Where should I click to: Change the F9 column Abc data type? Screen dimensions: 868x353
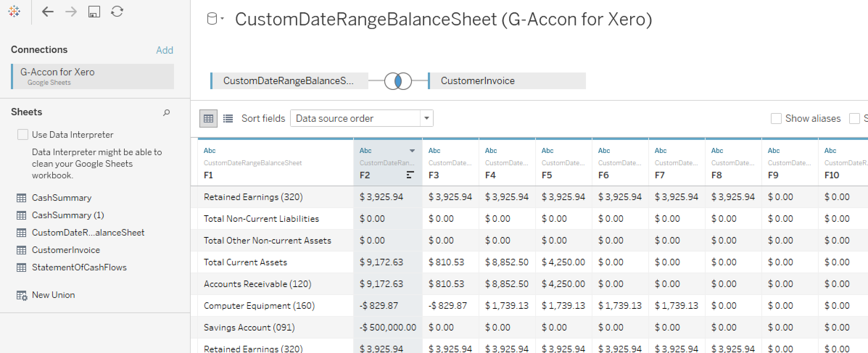(774, 150)
